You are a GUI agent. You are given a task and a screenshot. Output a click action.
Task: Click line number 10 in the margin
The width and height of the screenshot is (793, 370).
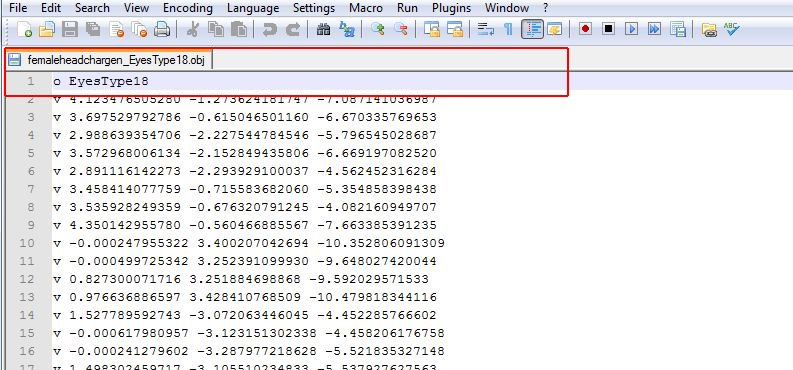pos(27,243)
